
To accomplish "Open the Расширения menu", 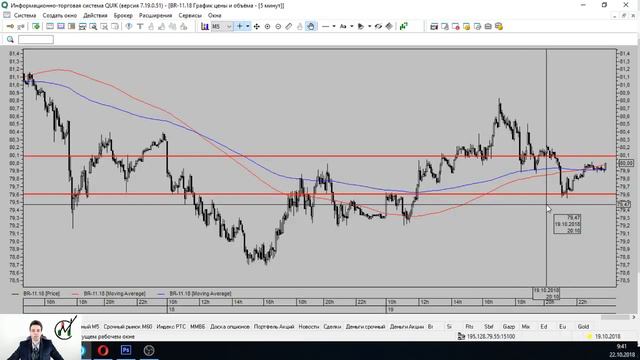I will click(x=156, y=16).
